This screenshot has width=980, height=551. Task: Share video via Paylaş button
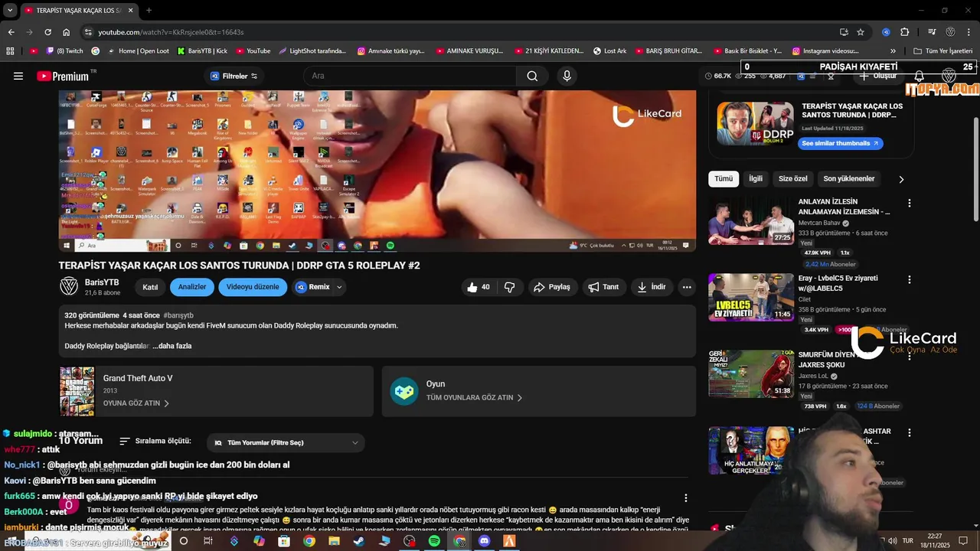pos(552,287)
